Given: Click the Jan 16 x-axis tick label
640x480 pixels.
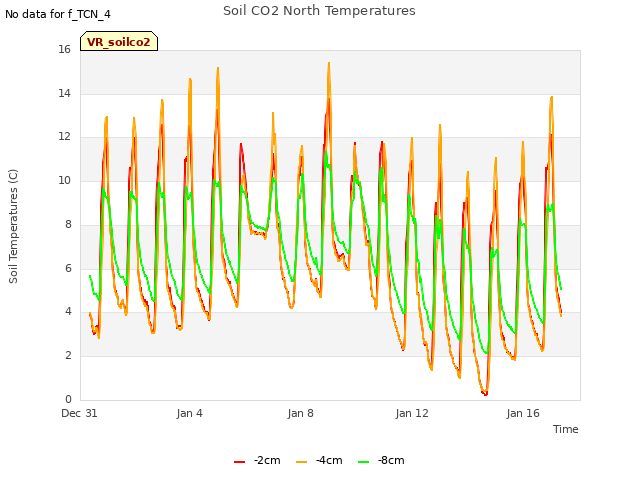Looking at the screenshot, I should pyautogui.click(x=523, y=413).
